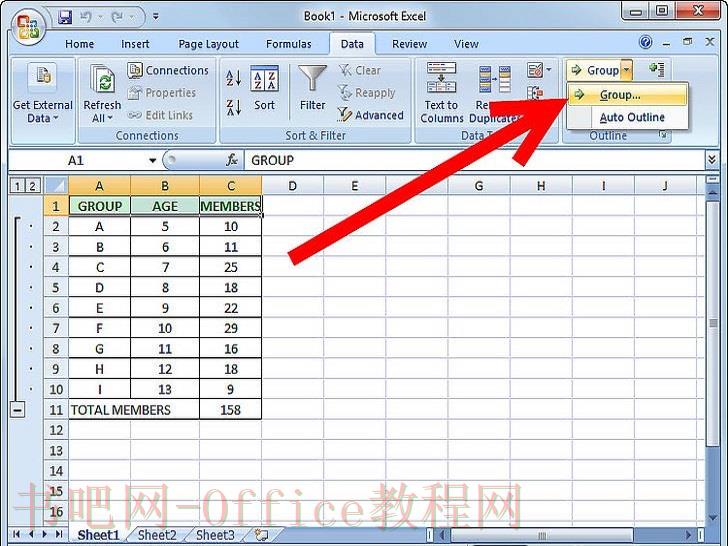Click the Select All corner
The image size is (728, 546).
pyautogui.click(x=56, y=186)
